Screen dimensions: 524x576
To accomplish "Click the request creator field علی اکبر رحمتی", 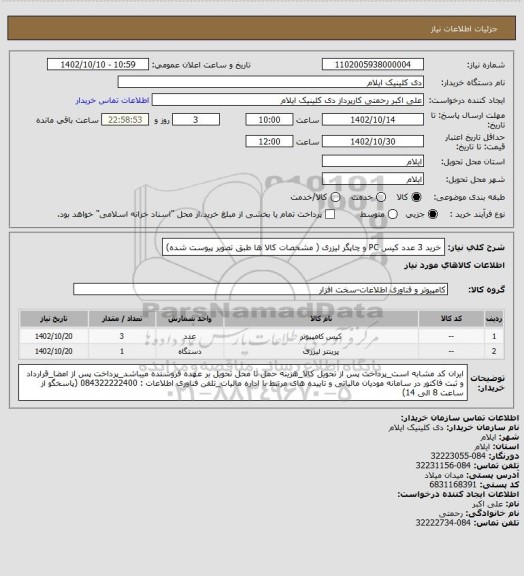I will click(x=288, y=100).
